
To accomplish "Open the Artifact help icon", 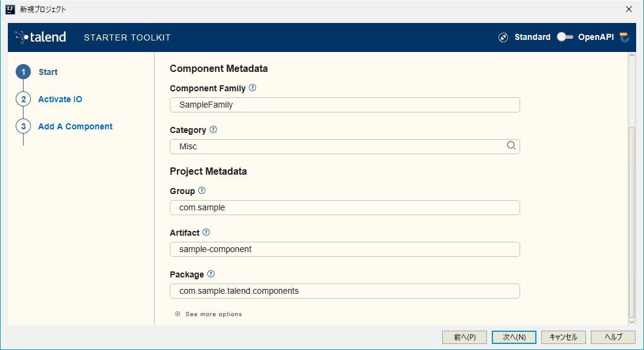I will pyautogui.click(x=206, y=232).
